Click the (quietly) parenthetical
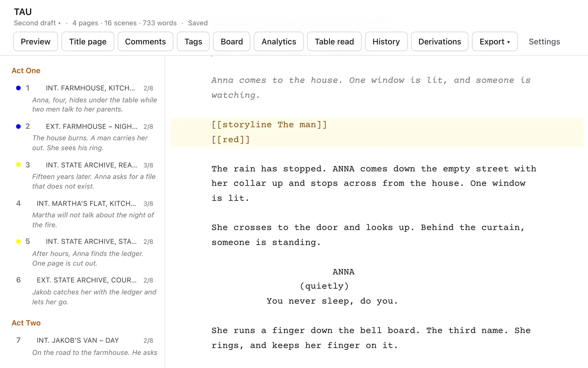Screen dimensions: 588x368 pos(324,286)
